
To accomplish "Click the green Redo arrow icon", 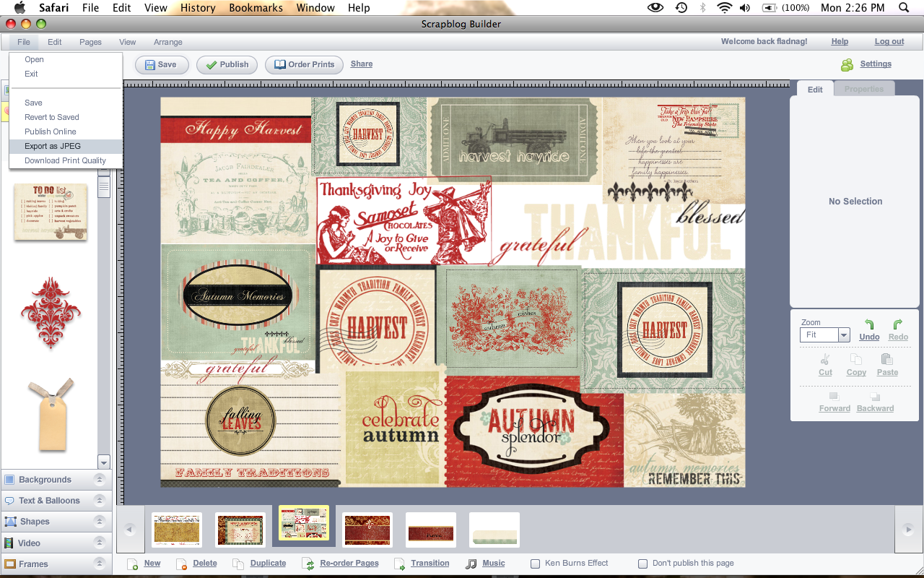I will 897,325.
